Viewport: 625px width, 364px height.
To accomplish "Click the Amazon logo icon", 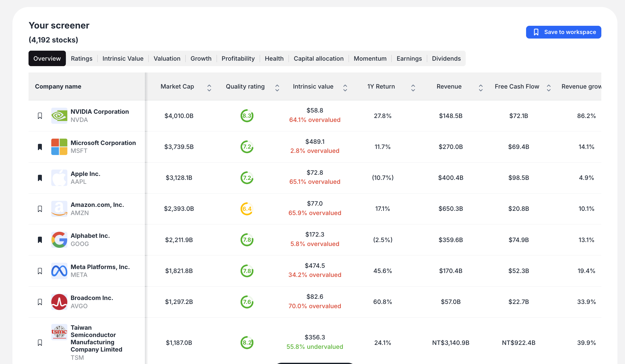I will coord(59,209).
